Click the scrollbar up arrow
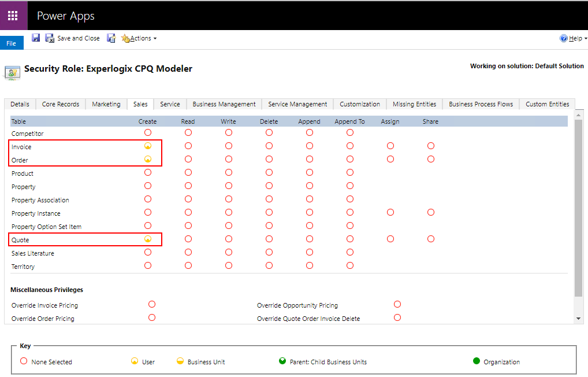This screenshot has width=588, height=377. [578, 115]
